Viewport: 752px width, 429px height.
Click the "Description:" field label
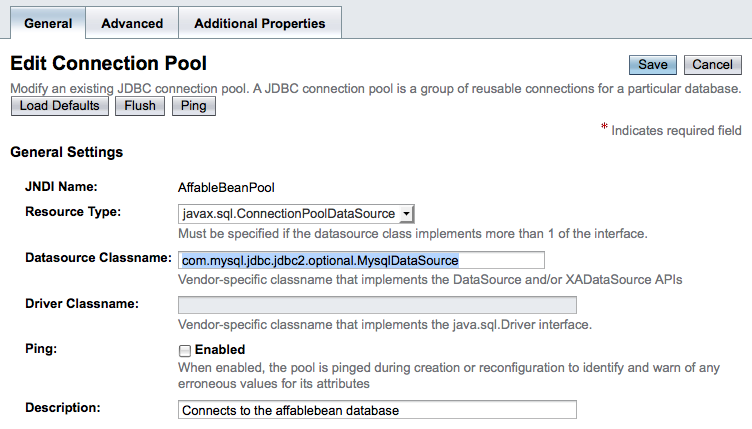pyautogui.click(x=63, y=408)
